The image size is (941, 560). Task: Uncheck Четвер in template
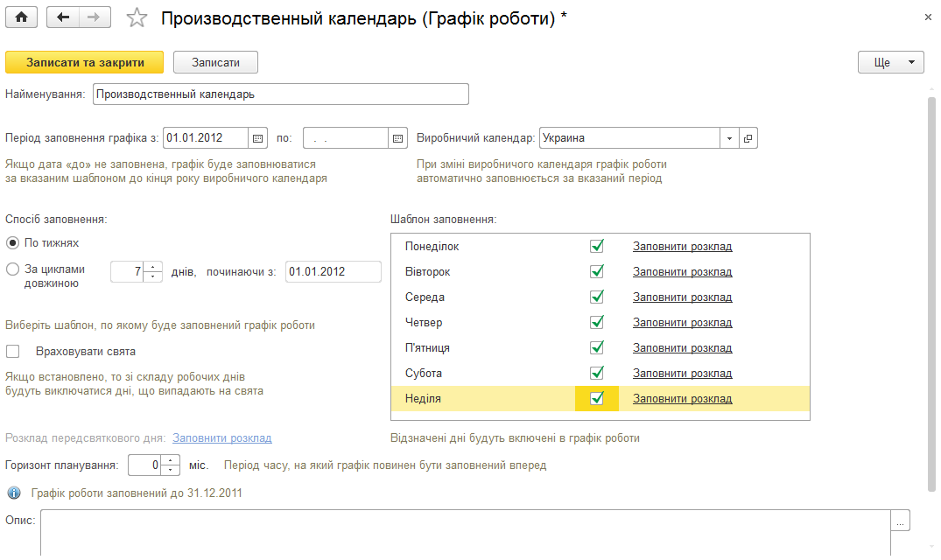pos(596,322)
